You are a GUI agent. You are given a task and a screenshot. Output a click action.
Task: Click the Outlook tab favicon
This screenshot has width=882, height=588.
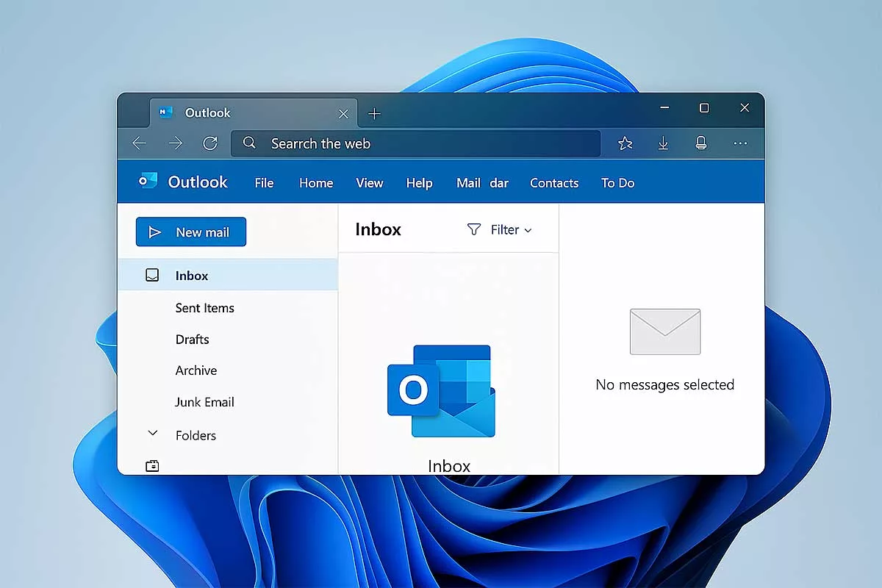(165, 112)
